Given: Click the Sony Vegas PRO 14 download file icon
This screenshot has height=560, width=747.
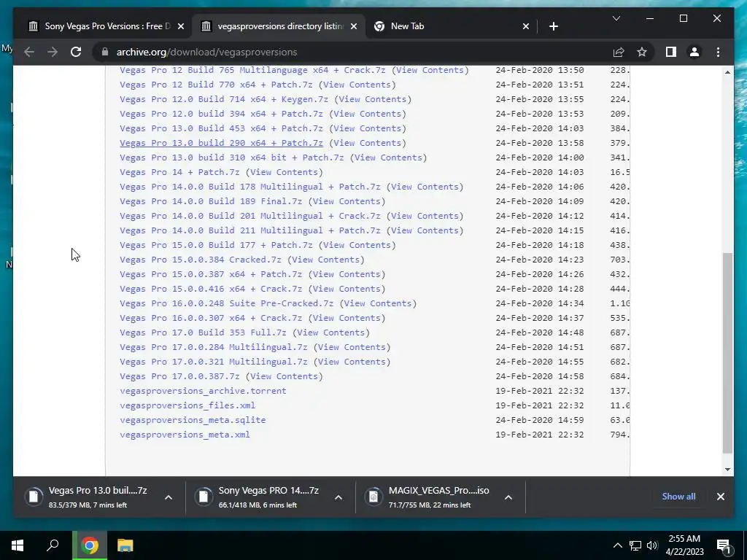Looking at the screenshot, I should (x=204, y=497).
